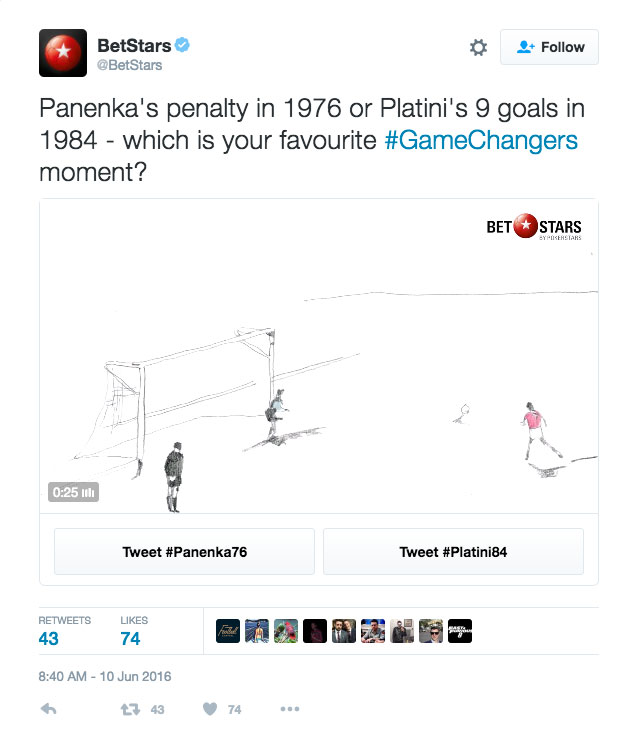Click the BetStars display name
Viewport: 637px width, 748px height.
coord(133,45)
